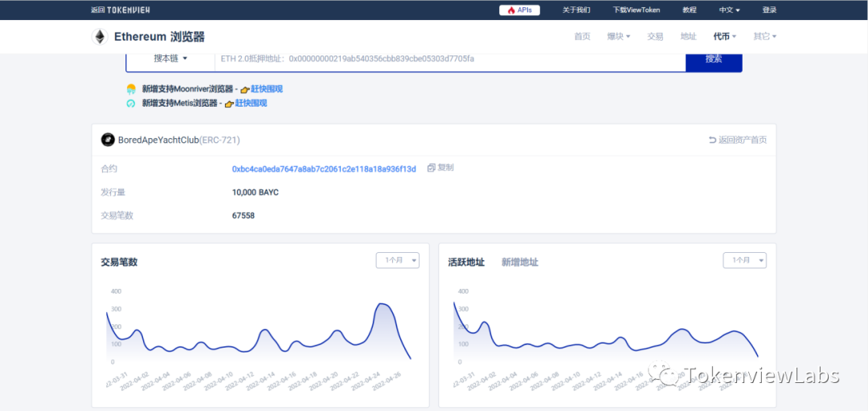The width and height of the screenshot is (868, 411).
Task: Click the 活跃地址 chart line near 2022-04-02
Action: coord(485,322)
